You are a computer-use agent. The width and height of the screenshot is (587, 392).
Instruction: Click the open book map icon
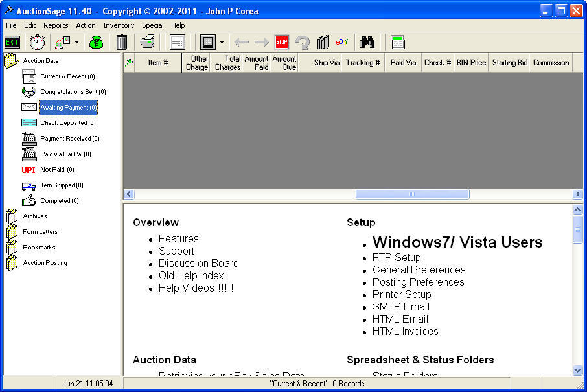(x=323, y=42)
